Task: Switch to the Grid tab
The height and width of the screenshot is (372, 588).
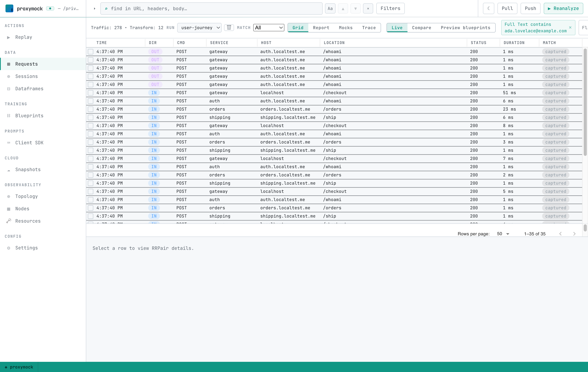Action: pyautogui.click(x=298, y=28)
